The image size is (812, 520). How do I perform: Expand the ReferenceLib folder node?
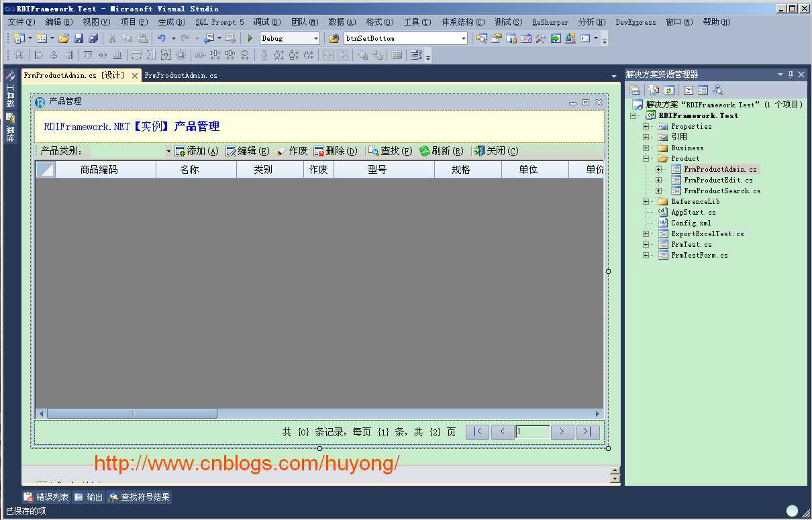point(646,202)
